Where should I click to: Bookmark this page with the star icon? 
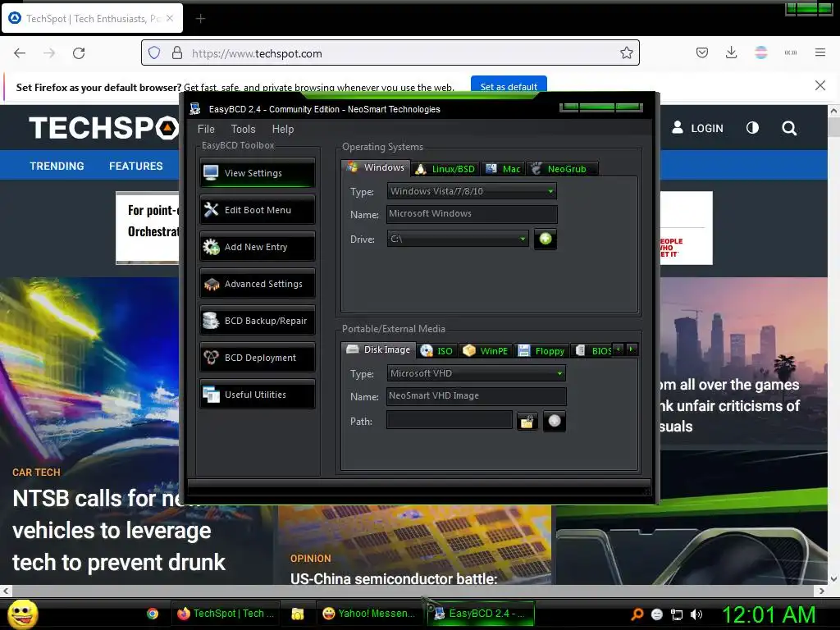626,52
